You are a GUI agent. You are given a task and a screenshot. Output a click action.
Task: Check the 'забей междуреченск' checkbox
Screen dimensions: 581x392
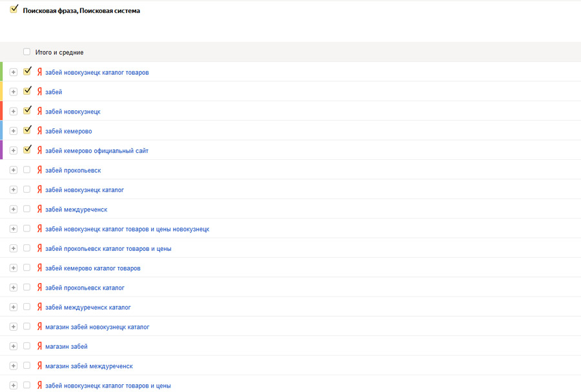[x=26, y=209]
